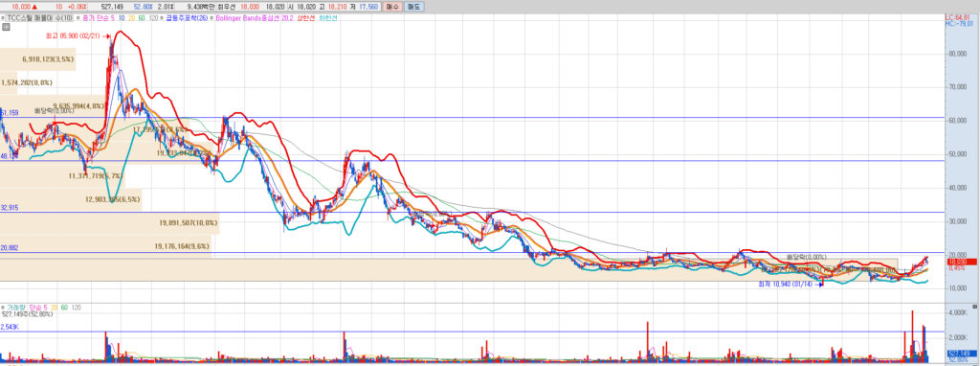980x366 pixels.
Task: Toggle square marker before 종가 단순 label
Action: click(x=78, y=18)
